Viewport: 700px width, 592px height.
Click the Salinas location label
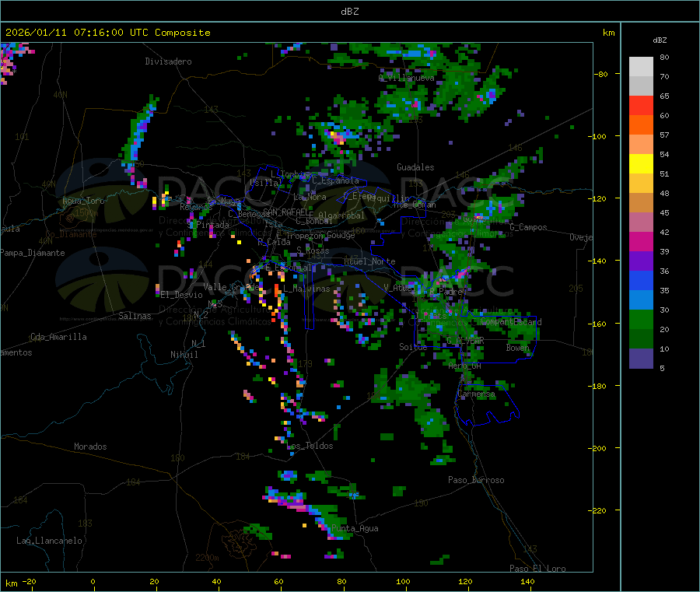pos(135,316)
